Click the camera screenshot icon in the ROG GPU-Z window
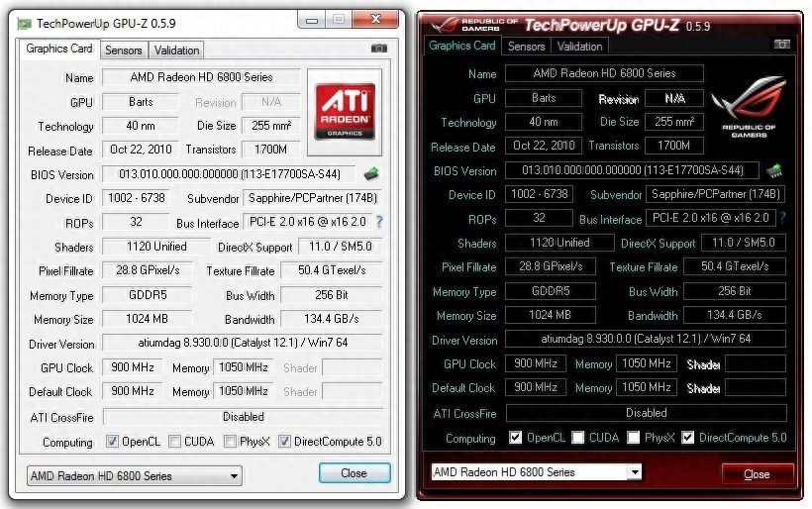Image resolution: width=812 pixels, height=509 pixels. click(x=782, y=44)
